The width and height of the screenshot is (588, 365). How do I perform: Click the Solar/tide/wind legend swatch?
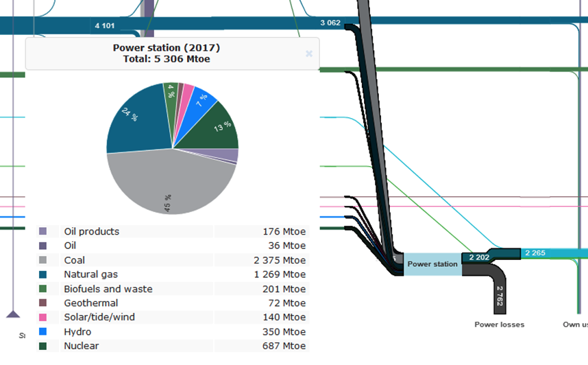click(x=43, y=317)
